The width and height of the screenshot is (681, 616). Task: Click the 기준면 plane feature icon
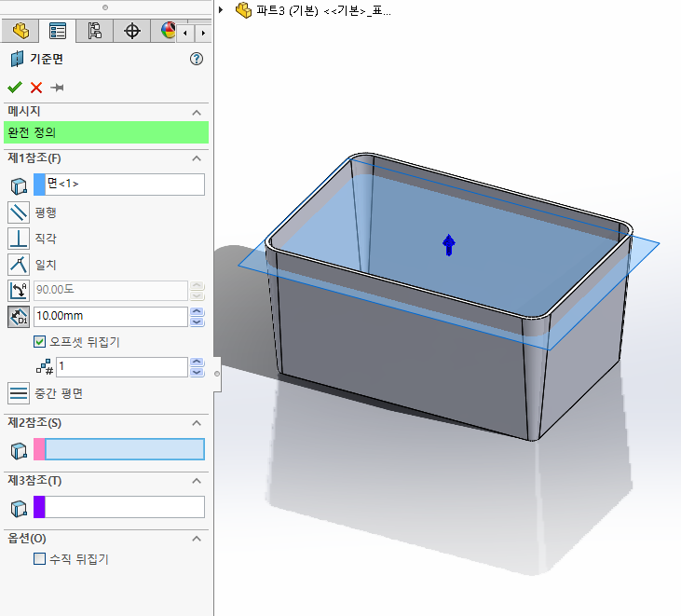coord(17,59)
